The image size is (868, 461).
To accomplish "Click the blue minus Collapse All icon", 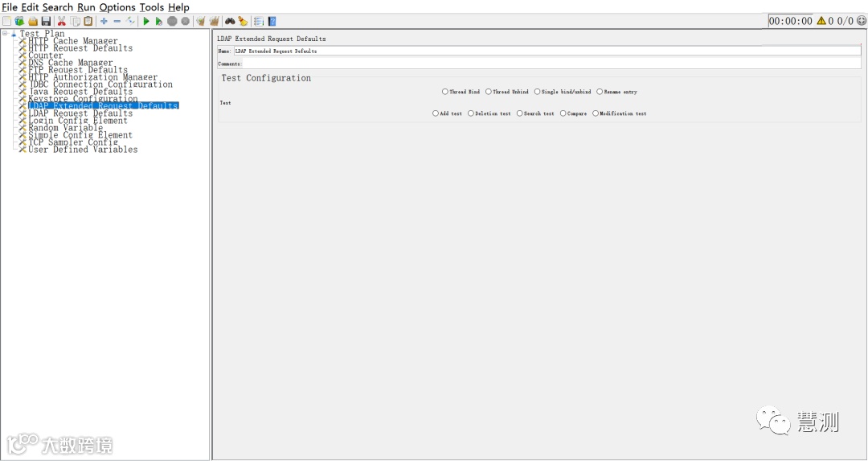I will [117, 21].
